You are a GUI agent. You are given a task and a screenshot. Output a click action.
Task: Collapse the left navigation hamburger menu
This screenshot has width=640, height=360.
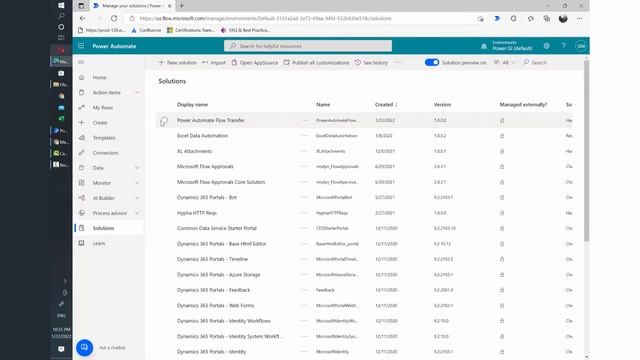coord(81,62)
